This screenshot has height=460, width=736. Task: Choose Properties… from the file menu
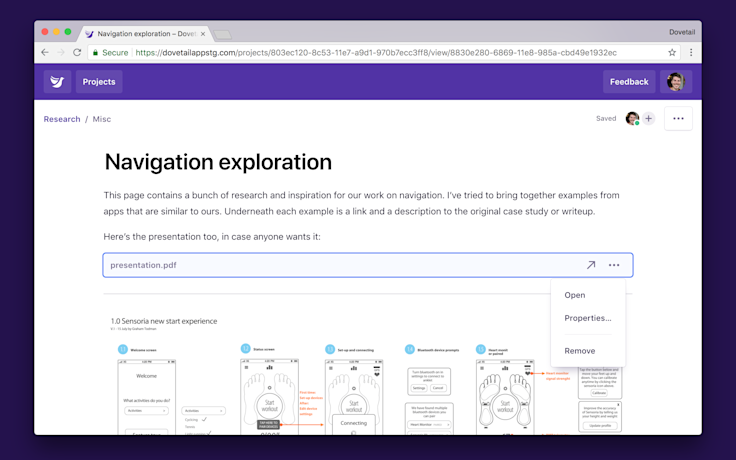pyautogui.click(x=588, y=318)
